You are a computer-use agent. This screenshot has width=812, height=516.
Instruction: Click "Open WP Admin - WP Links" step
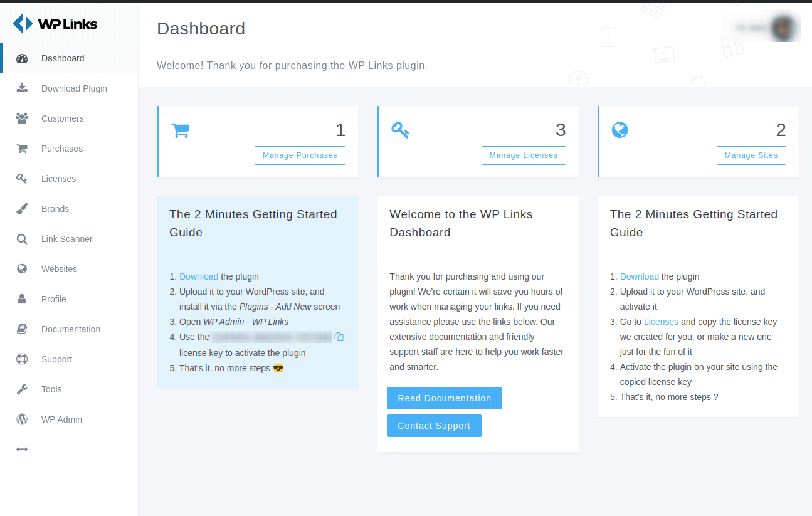click(x=234, y=322)
